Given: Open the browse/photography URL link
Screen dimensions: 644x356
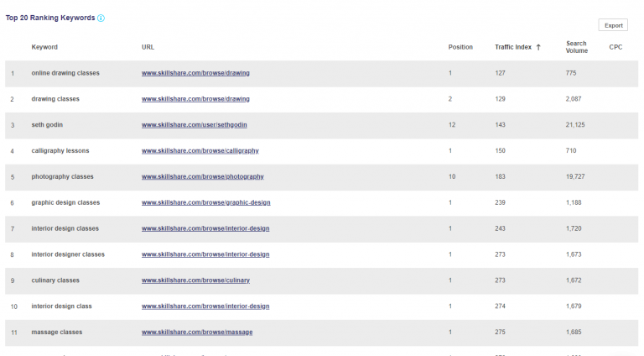Looking at the screenshot, I should point(202,177).
